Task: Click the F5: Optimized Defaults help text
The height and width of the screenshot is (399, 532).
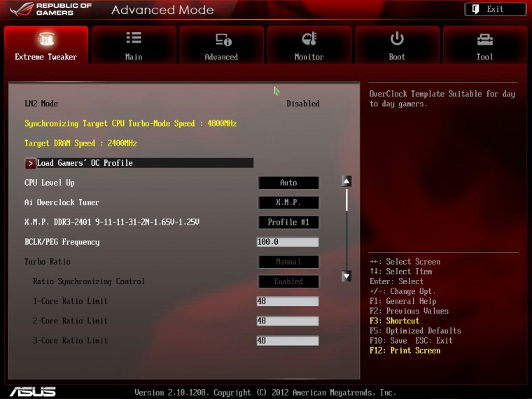Action: click(415, 330)
